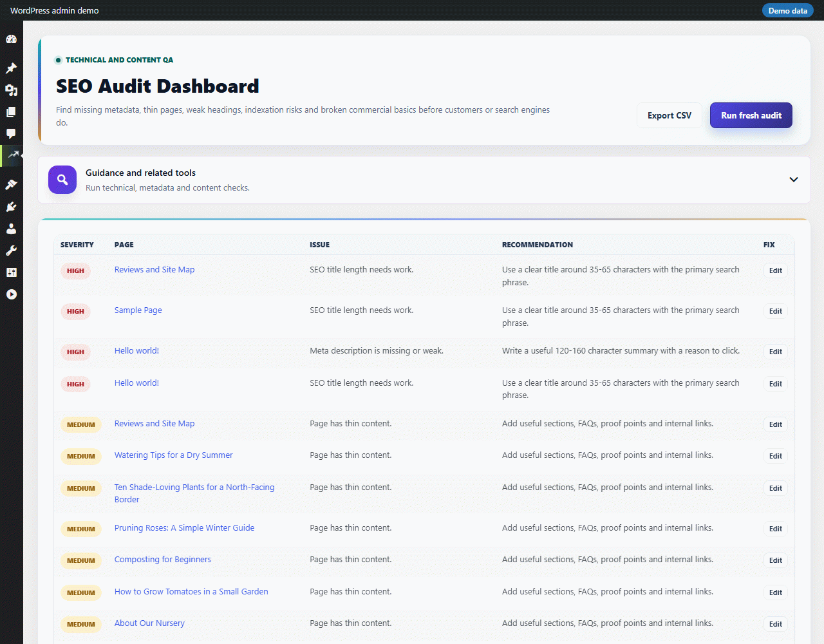Screen dimensions: 824x644
Task: Edit Pruning Roses thin content issue
Action: tap(776, 529)
